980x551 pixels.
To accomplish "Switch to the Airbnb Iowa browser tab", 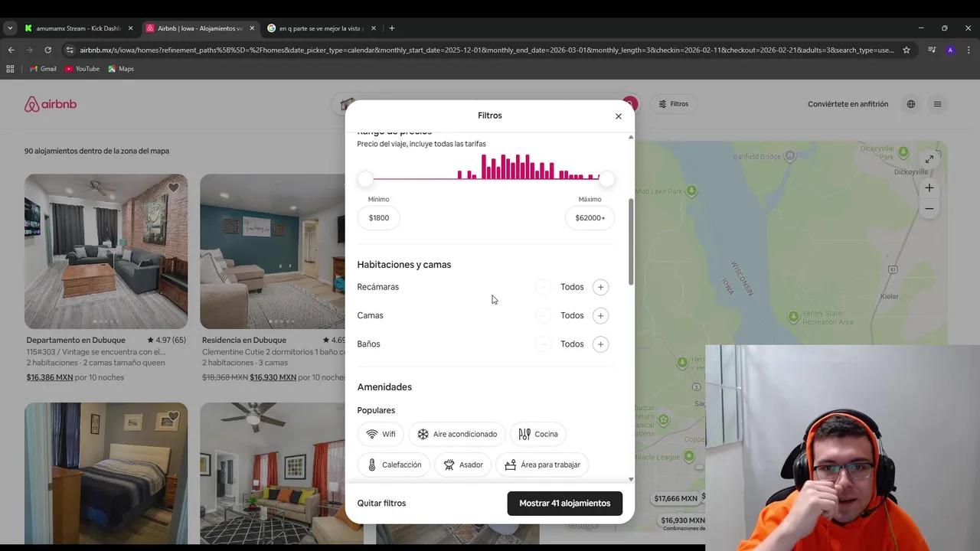I will 200,28.
